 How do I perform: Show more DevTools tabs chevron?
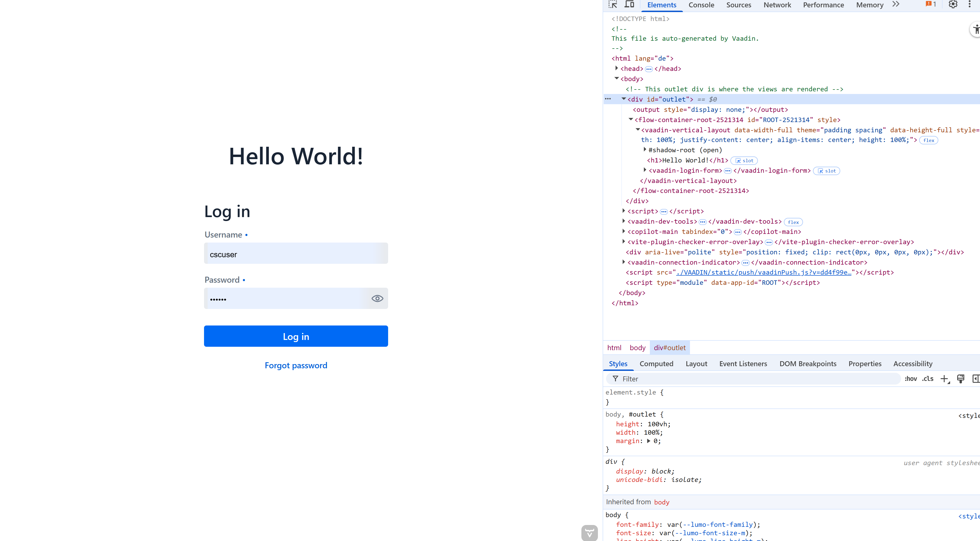click(x=896, y=4)
